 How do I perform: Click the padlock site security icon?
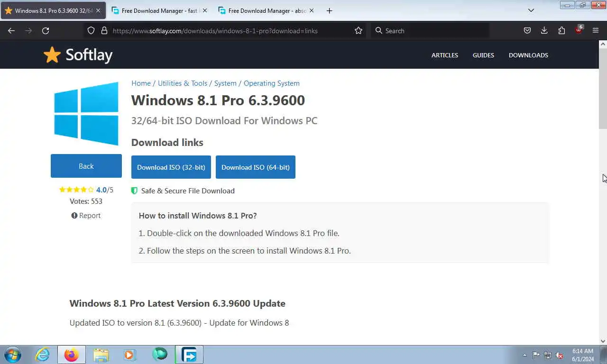[x=104, y=31]
